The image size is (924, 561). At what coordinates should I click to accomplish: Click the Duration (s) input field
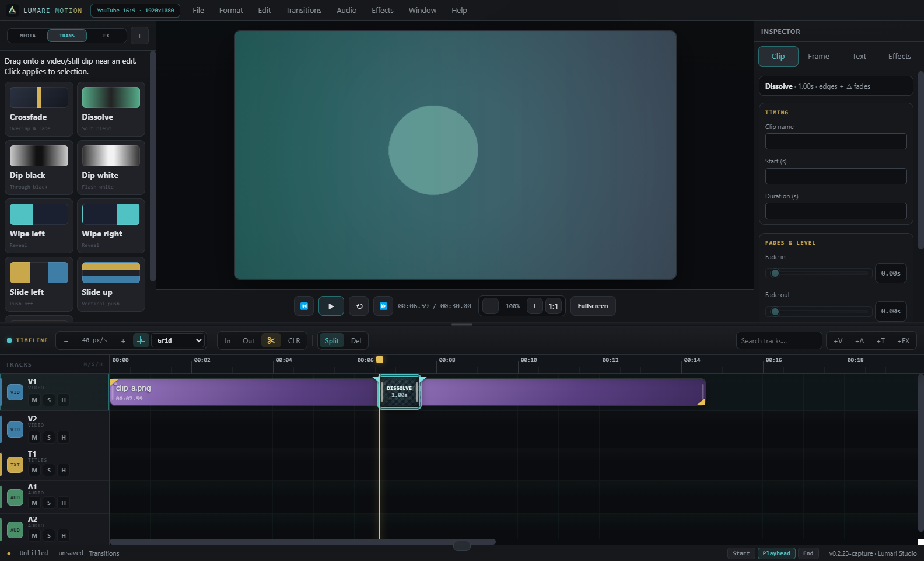pos(836,211)
